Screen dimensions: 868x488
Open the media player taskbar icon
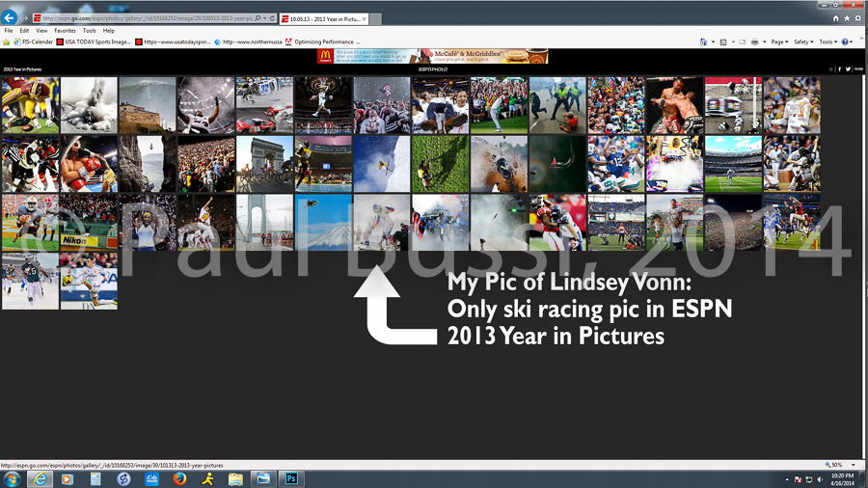coord(67,478)
